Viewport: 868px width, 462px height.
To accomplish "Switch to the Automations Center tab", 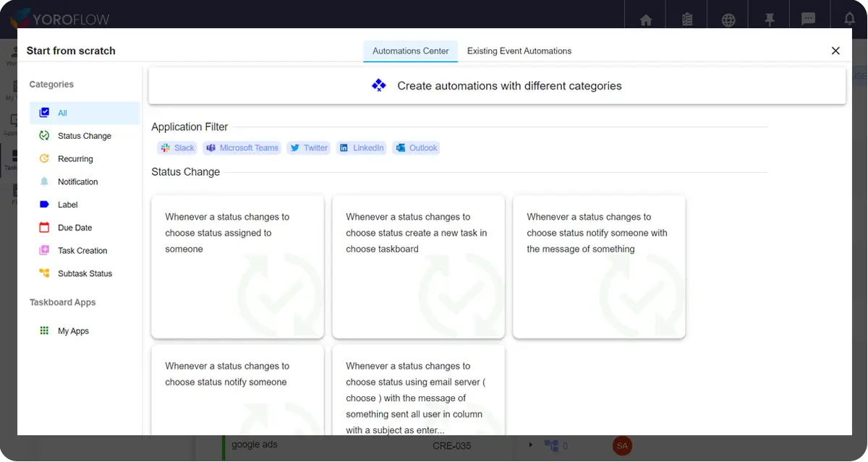I will [410, 51].
